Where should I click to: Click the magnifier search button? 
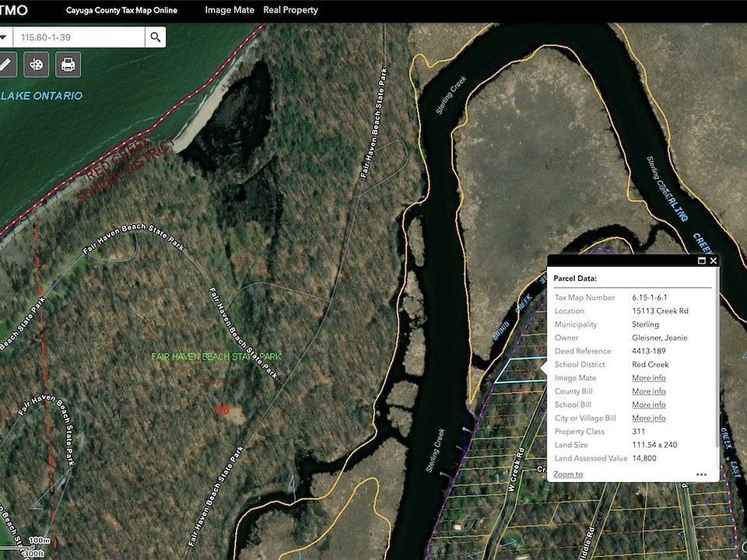156,37
